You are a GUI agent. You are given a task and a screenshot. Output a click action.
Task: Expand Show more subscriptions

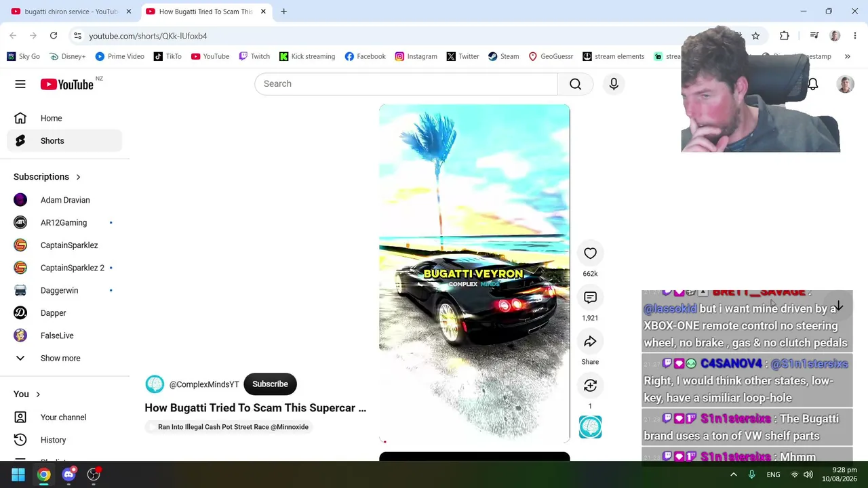click(x=60, y=358)
